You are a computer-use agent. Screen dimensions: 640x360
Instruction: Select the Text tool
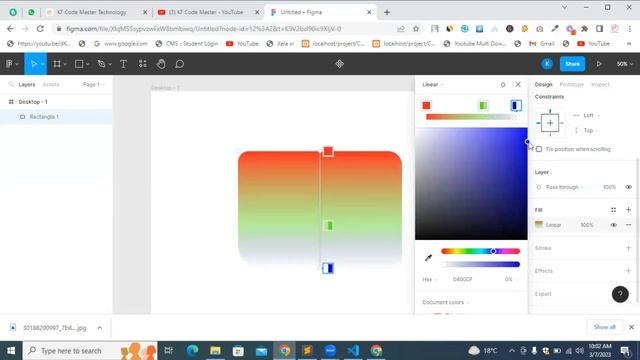pos(123,64)
